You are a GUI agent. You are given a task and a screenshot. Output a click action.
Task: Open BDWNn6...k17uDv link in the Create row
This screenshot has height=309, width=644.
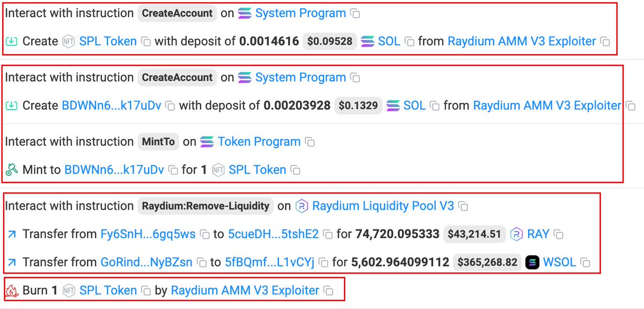pos(112,105)
